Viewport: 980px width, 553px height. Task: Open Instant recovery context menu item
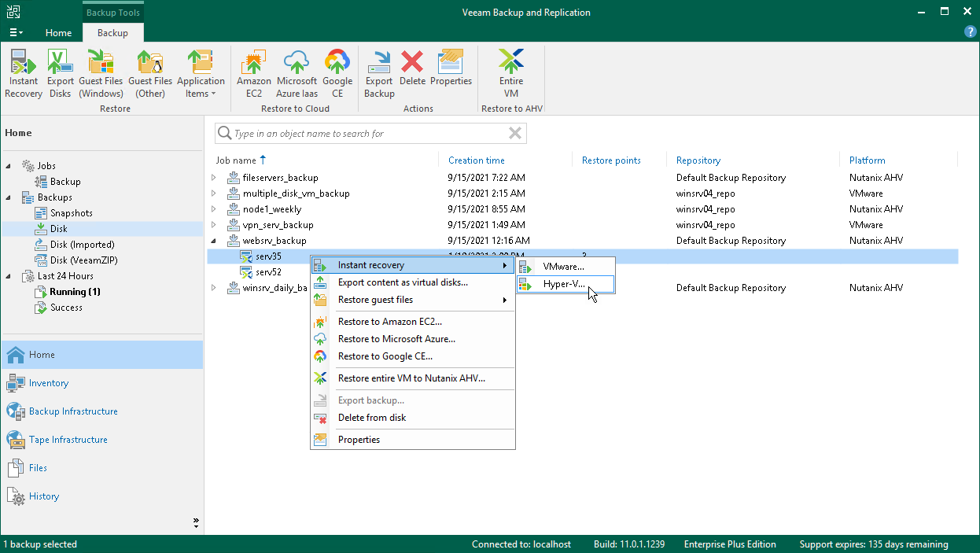413,265
